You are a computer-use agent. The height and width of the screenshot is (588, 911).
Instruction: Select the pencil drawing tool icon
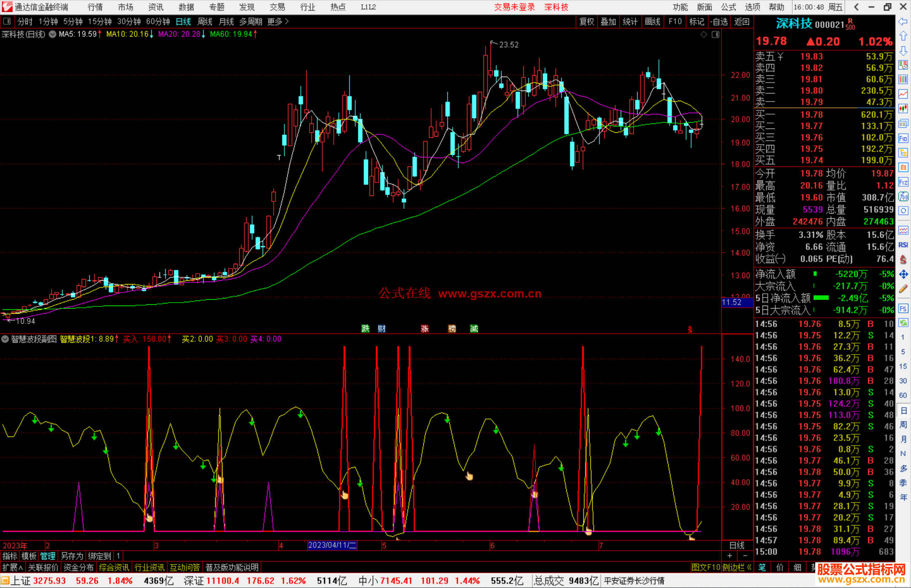[x=903, y=289]
